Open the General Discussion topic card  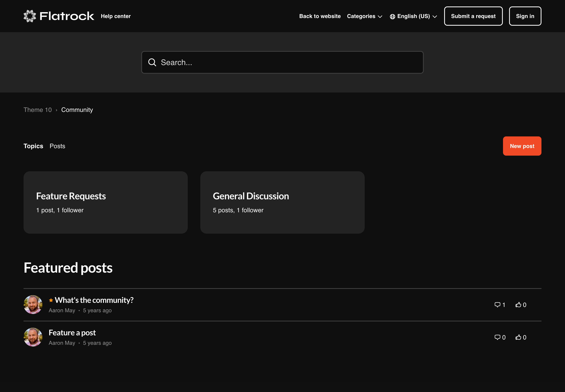[282, 202]
